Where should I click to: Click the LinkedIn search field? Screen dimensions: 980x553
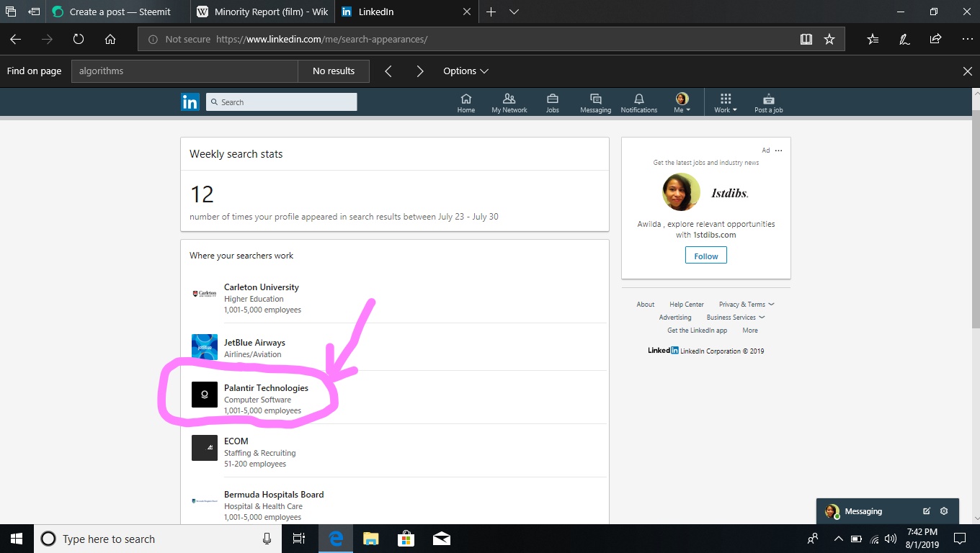click(282, 102)
